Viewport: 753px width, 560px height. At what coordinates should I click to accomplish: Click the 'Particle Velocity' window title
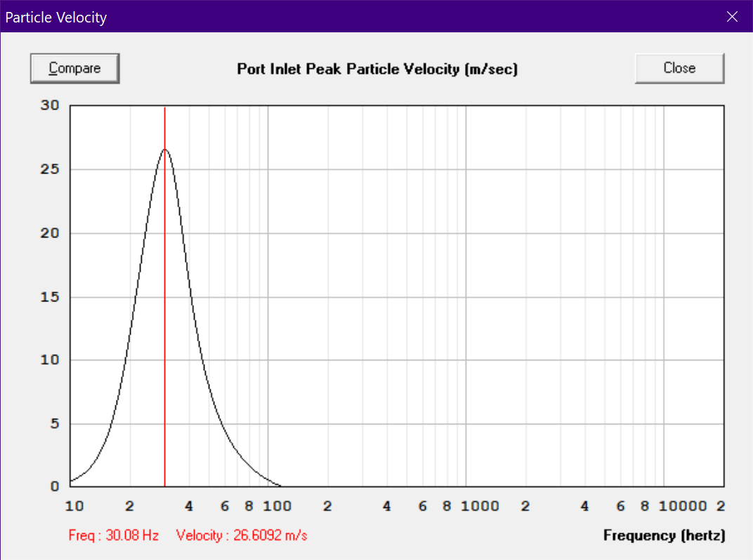[x=56, y=18]
